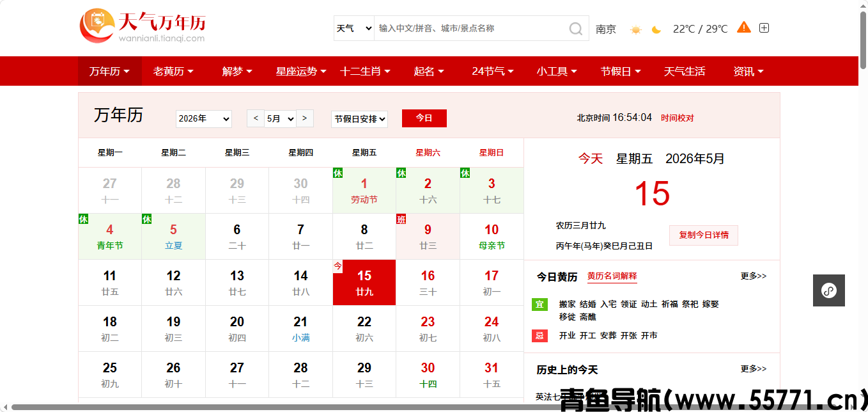Select highlighted date 15 廿九

click(x=364, y=283)
